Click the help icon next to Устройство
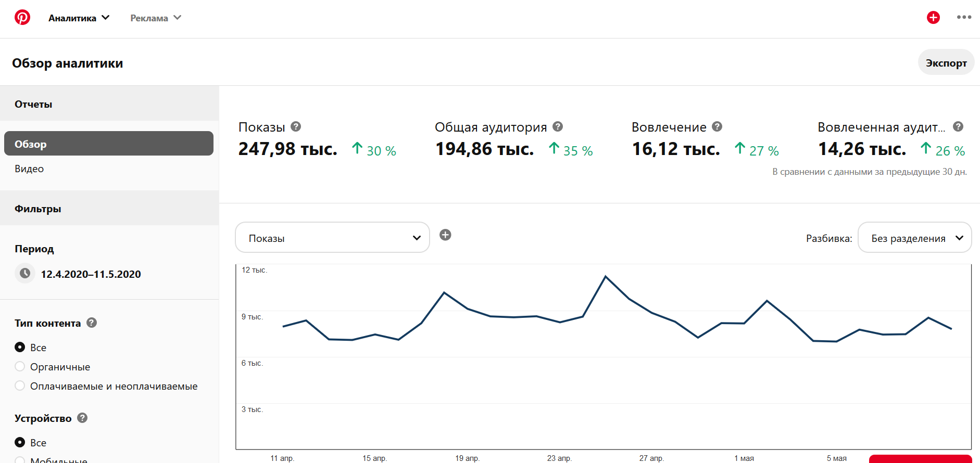 (82, 418)
